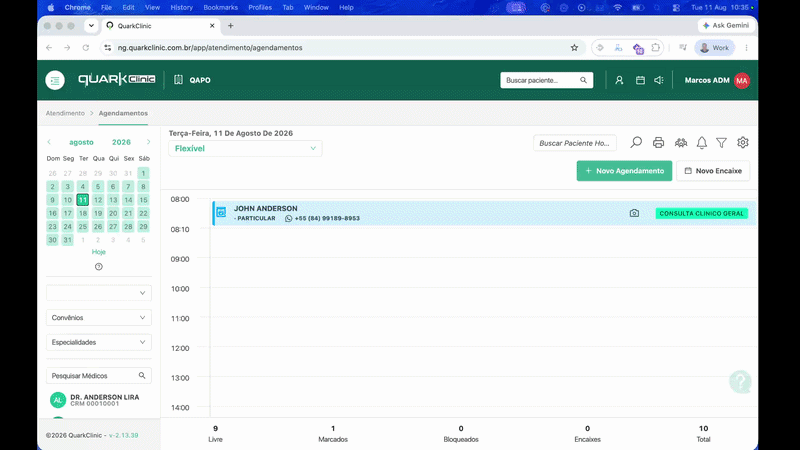800x450 pixels.
Task: Click the camera icon on John Anderson appointment
Action: point(634,213)
